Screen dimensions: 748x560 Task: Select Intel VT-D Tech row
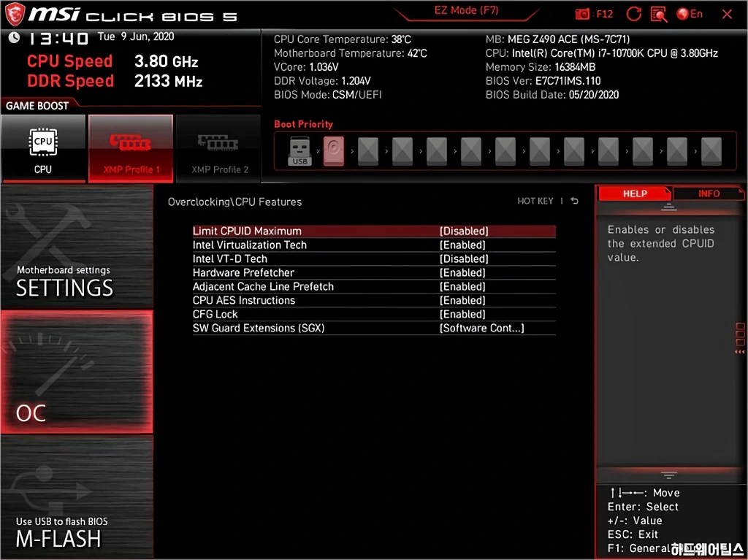click(x=374, y=258)
